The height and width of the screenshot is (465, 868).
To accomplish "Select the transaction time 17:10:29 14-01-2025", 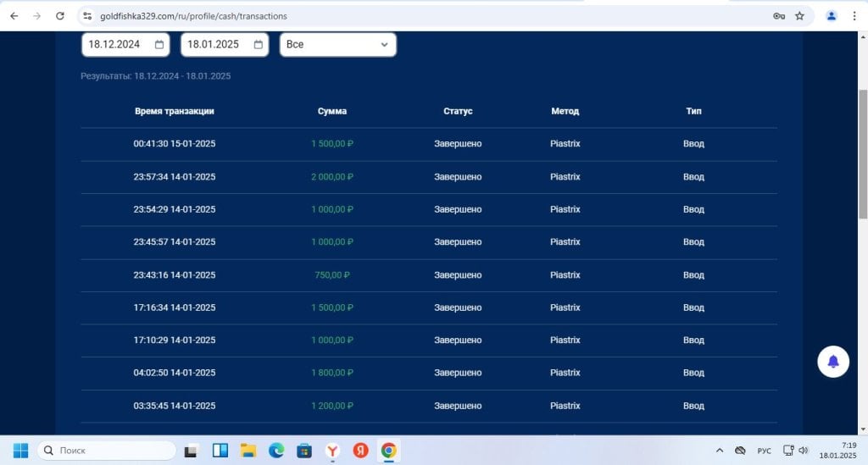I will click(x=175, y=340).
